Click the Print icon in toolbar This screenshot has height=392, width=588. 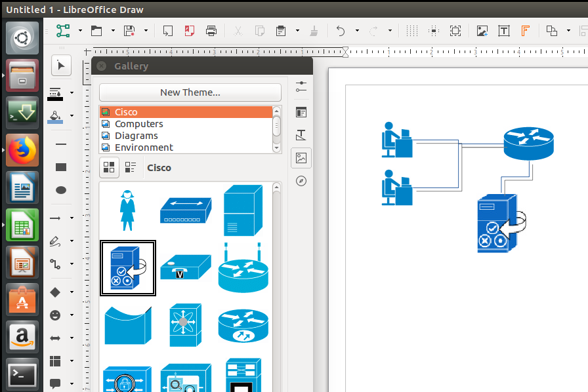(x=211, y=31)
